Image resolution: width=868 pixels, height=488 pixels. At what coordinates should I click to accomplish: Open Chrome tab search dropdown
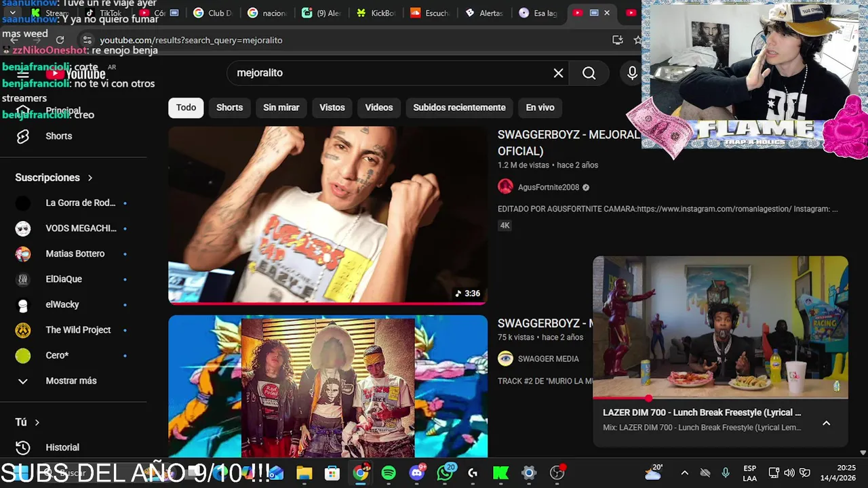tap(12, 13)
